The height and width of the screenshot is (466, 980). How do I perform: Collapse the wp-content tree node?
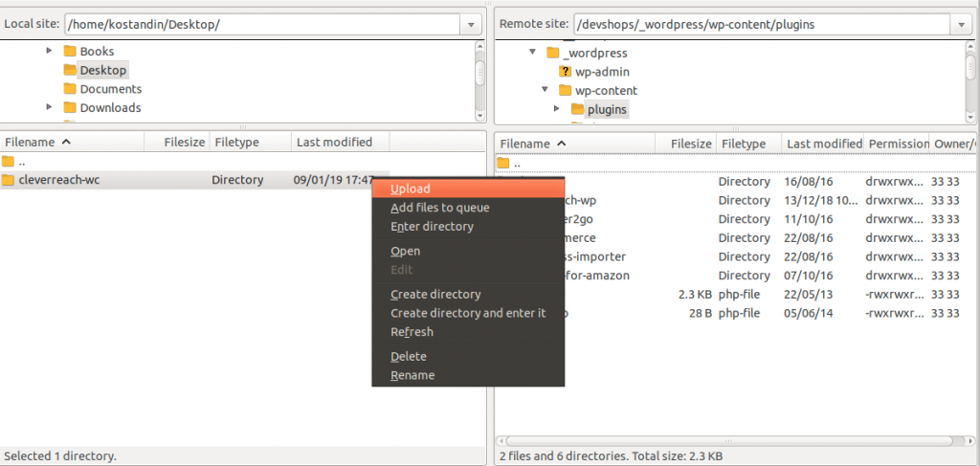coord(545,90)
